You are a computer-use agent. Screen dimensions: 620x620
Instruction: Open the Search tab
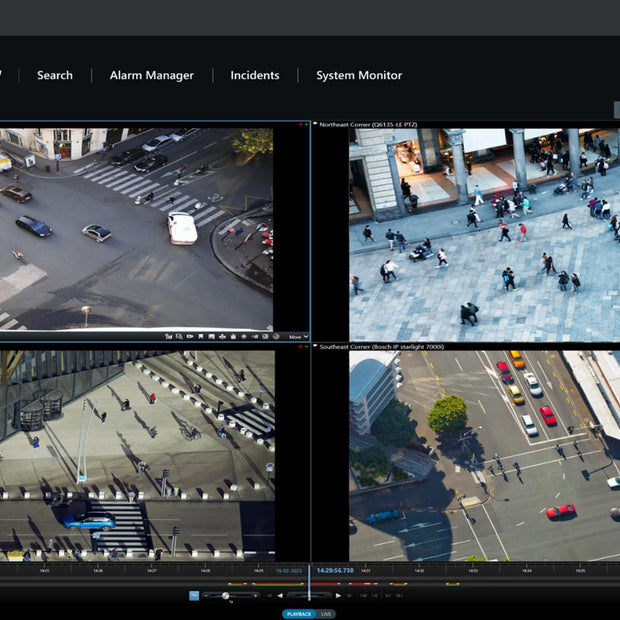pos(55,75)
